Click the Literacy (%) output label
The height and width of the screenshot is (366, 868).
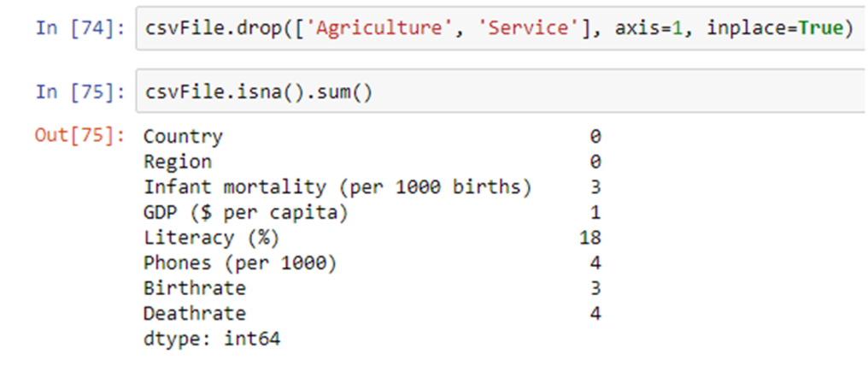coord(211,237)
